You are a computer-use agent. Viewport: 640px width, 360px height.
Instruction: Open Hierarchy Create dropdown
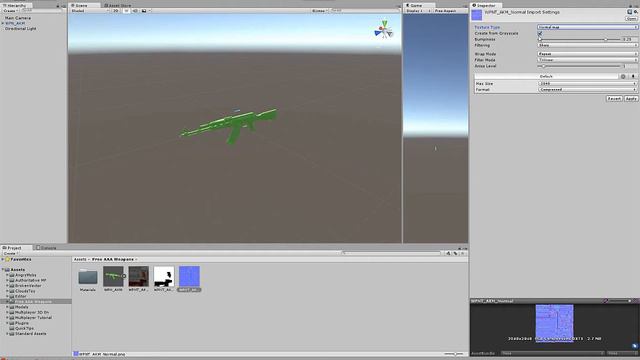pos(10,11)
